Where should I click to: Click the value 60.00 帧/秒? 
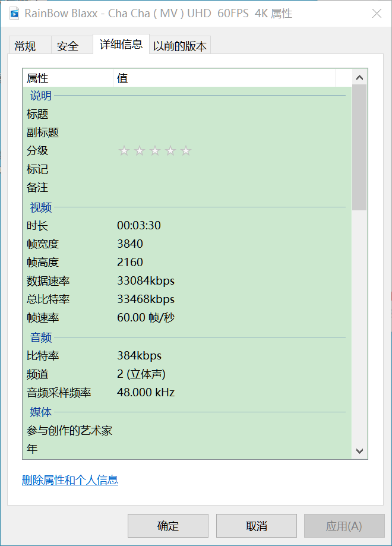(x=146, y=318)
